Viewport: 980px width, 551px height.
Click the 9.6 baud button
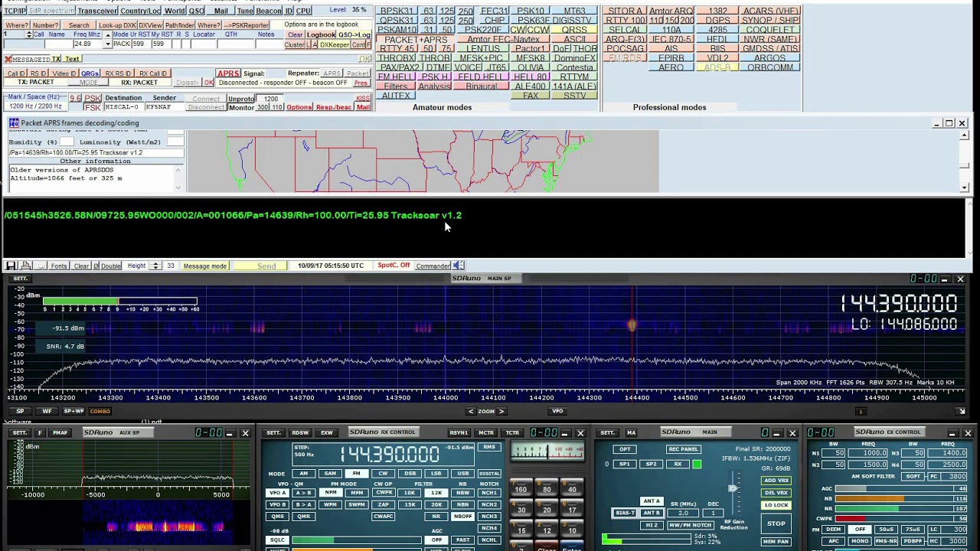tap(75, 99)
